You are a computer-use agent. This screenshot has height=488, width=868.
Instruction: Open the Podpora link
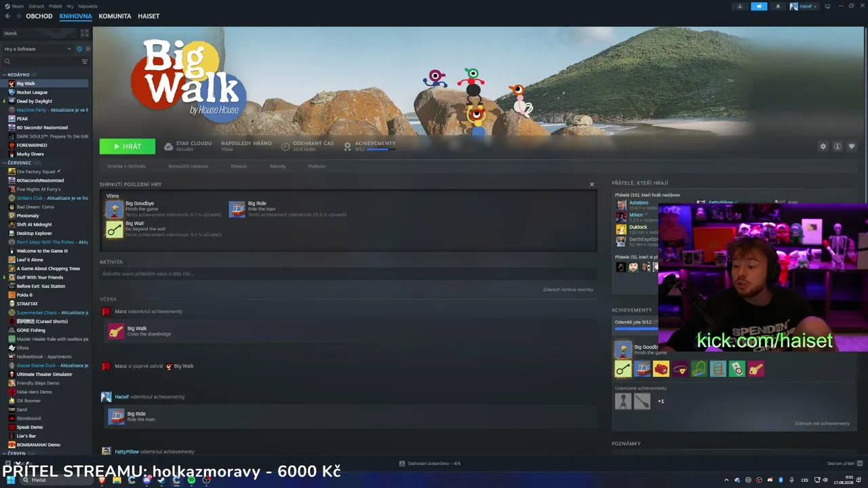point(317,166)
